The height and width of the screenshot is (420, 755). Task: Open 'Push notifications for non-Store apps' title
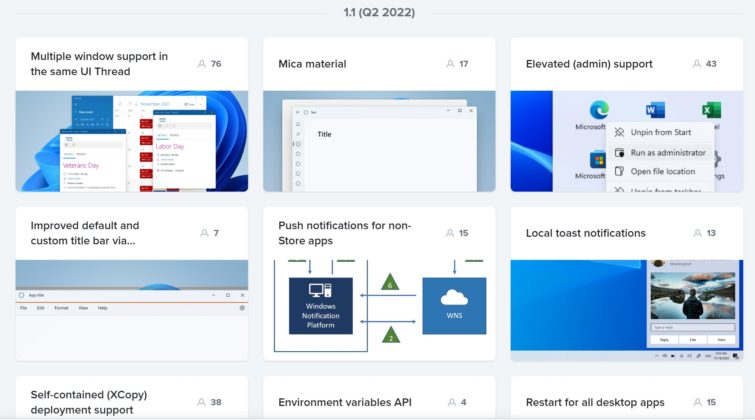pyautogui.click(x=345, y=233)
